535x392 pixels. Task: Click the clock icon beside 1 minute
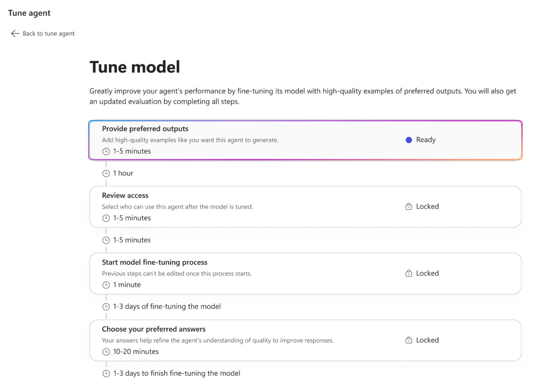click(x=106, y=285)
